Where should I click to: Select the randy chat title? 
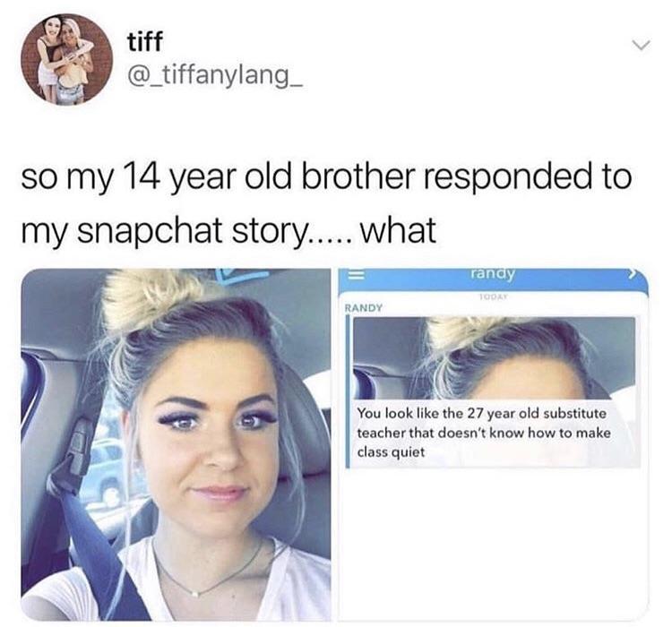[492, 273]
